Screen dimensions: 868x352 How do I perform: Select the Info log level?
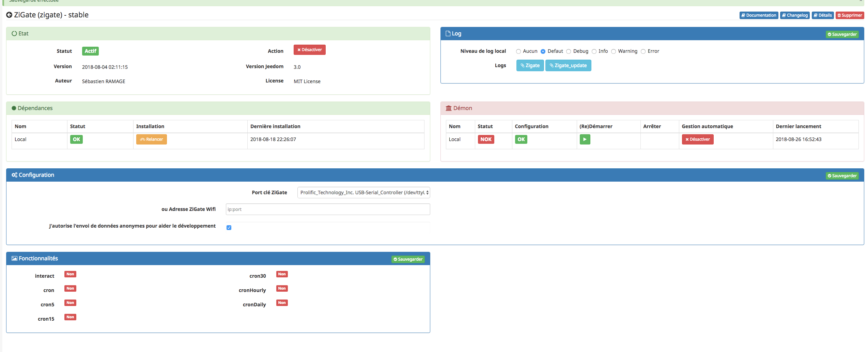(x=594, y=51)
